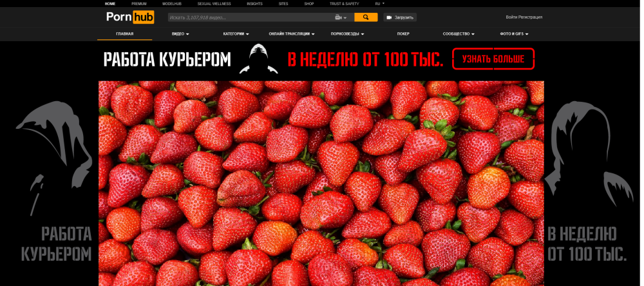The image size is (644, 286).
Task: Click the large strawberries image
Action: pyautogui.click(x=321, y=184)
